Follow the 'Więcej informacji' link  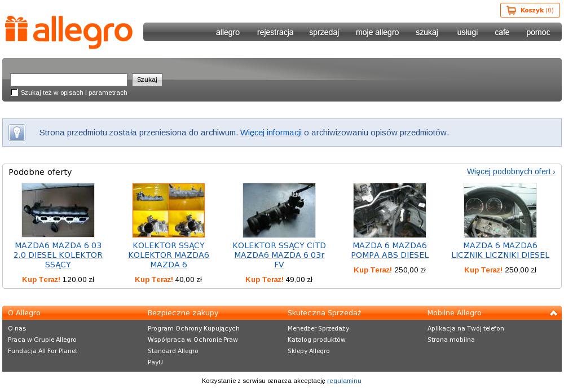[271, 133]
